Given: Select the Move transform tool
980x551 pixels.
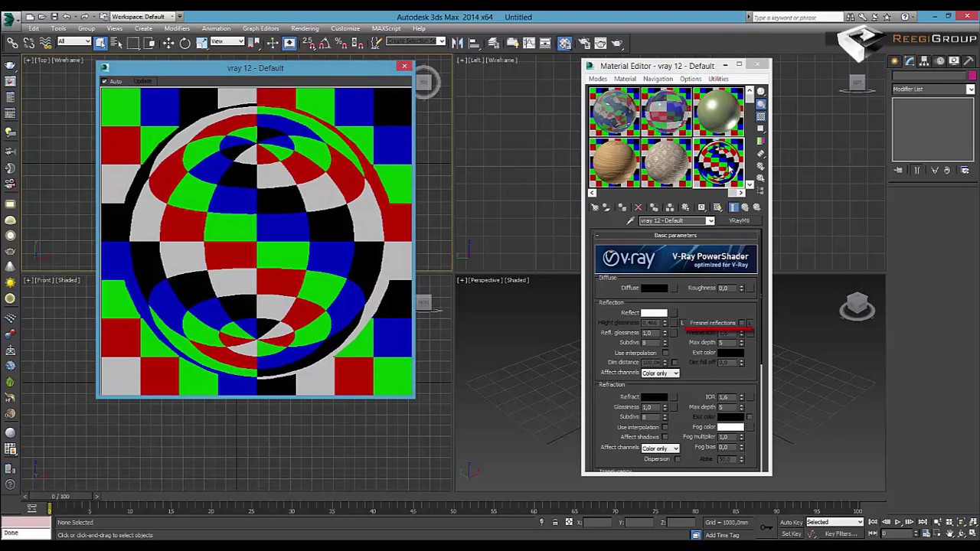Looking at the screenshot, I should (x=168, y=44).
